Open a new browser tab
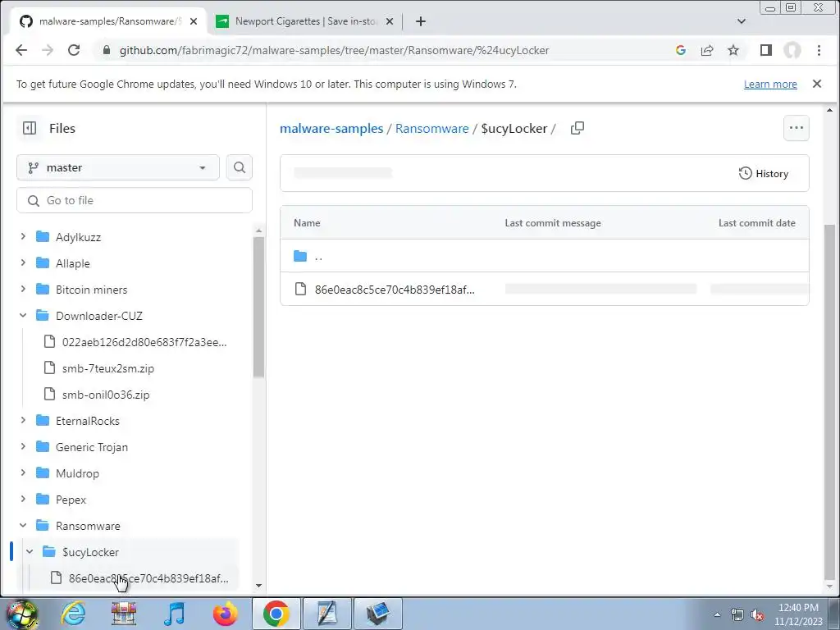The image size is (840, 630). tap(421, 21)
